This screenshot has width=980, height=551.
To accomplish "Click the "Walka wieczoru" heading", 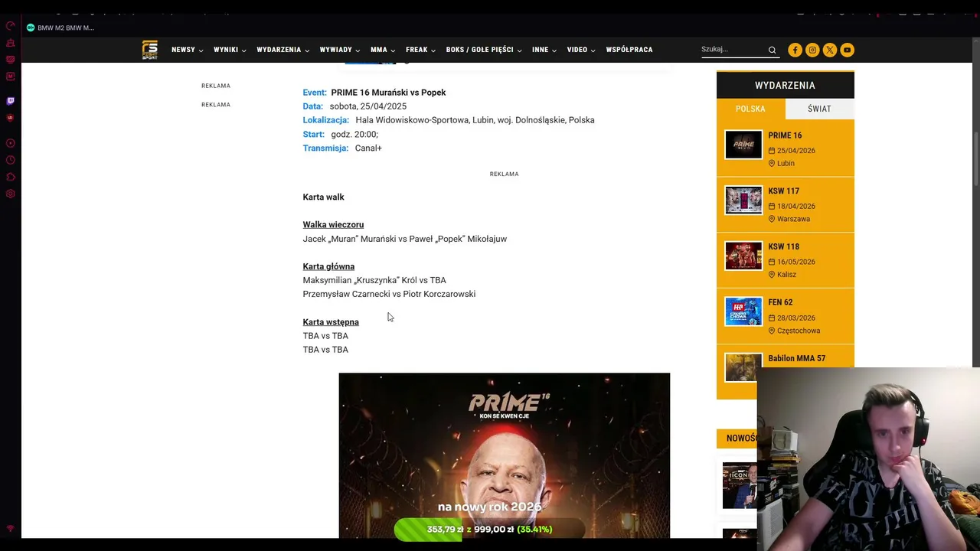I will 333,224.
